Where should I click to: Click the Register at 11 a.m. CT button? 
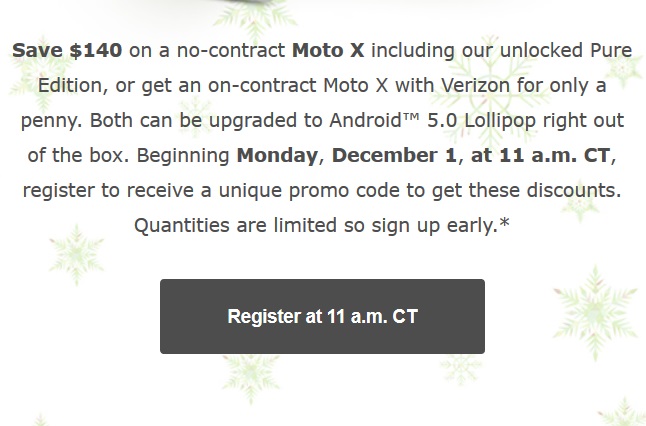point(322,316)
